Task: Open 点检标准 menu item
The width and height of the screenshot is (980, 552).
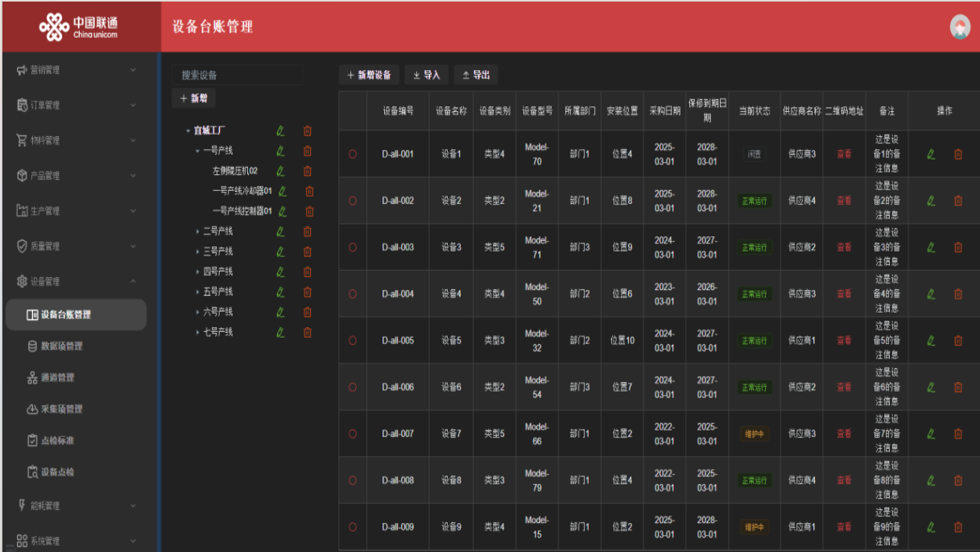Action: click(x=56, y=440)
